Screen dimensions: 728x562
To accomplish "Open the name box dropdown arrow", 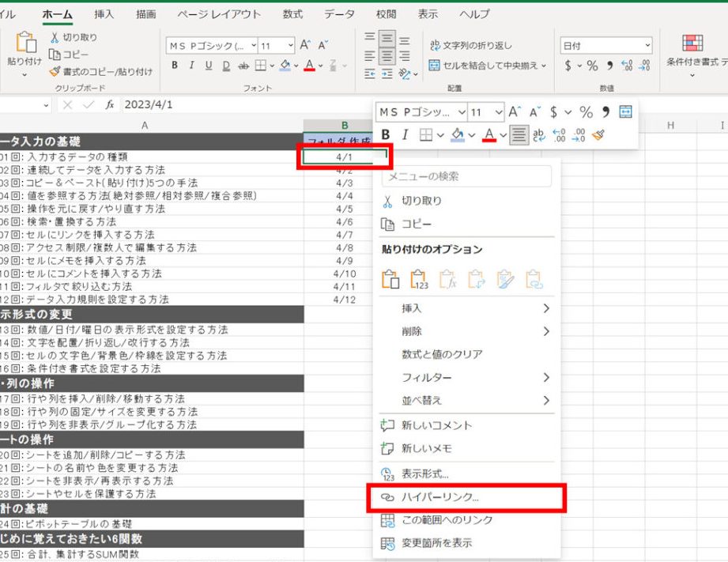I will click(x=46, y=105).
